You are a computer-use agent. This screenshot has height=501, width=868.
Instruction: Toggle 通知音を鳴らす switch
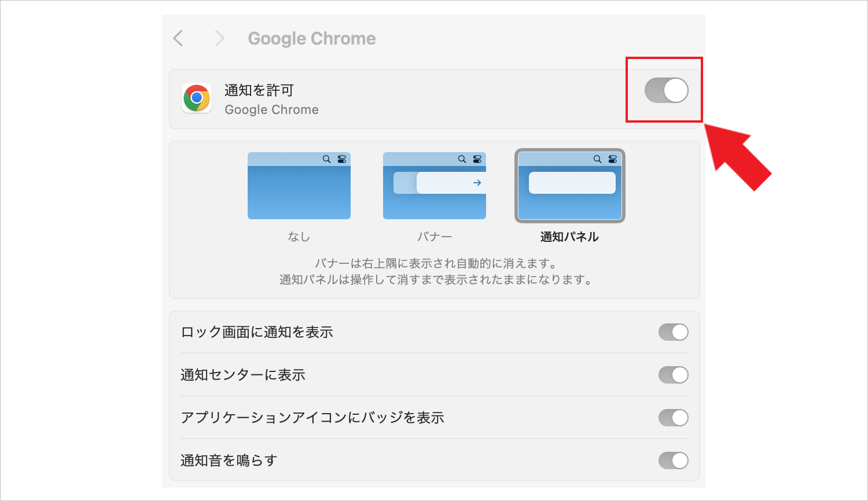pos(673,461)
